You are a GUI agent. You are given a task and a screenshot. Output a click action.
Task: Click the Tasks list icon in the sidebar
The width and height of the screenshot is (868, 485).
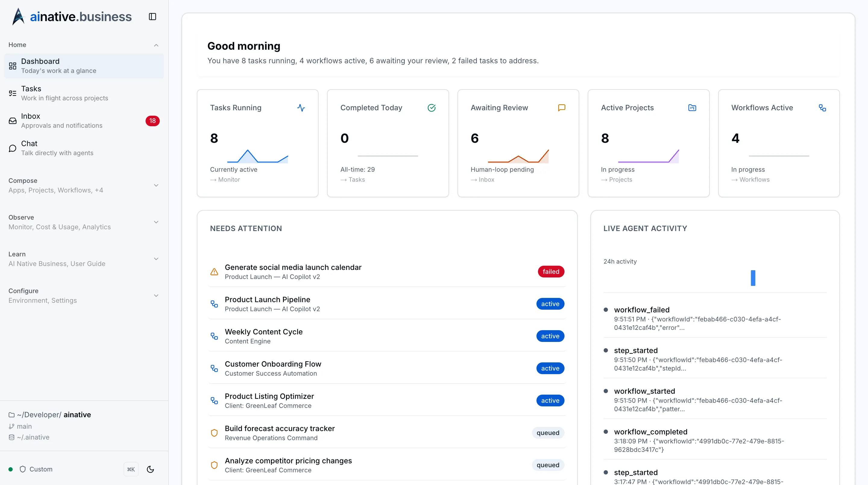[12, 93]
